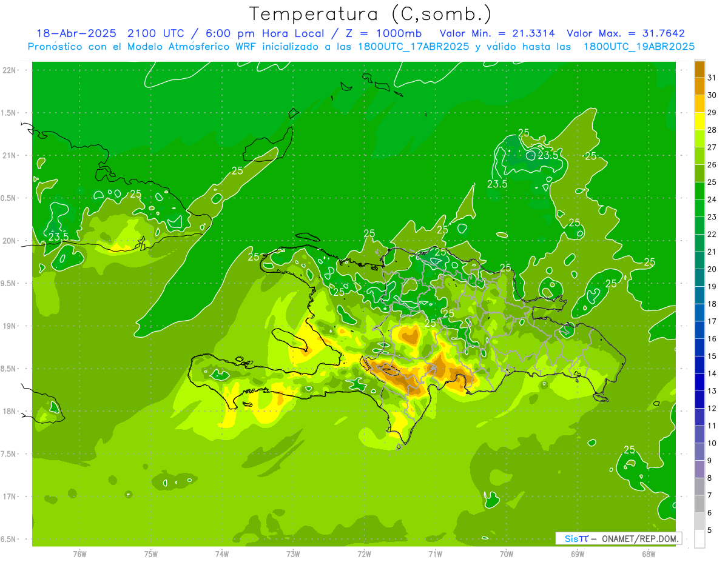Viewport: 728px width, 562px height.
Task: Click legend swatch between 26 and 27
Action: [x=699, y=156]
